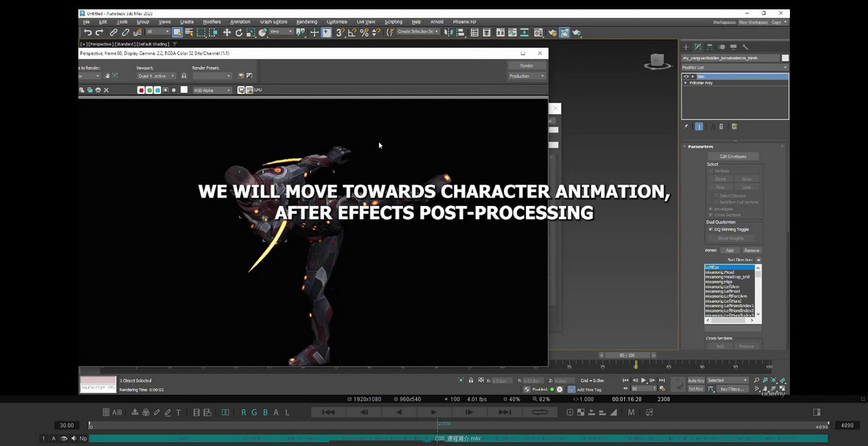868x446 pixels.
Task: Select the Select and Rotate tool
Action: pos(238,33)
